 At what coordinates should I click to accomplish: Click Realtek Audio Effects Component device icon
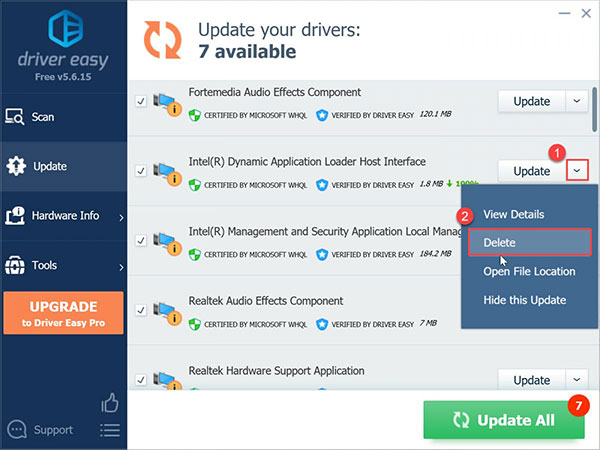coord(167,313)
